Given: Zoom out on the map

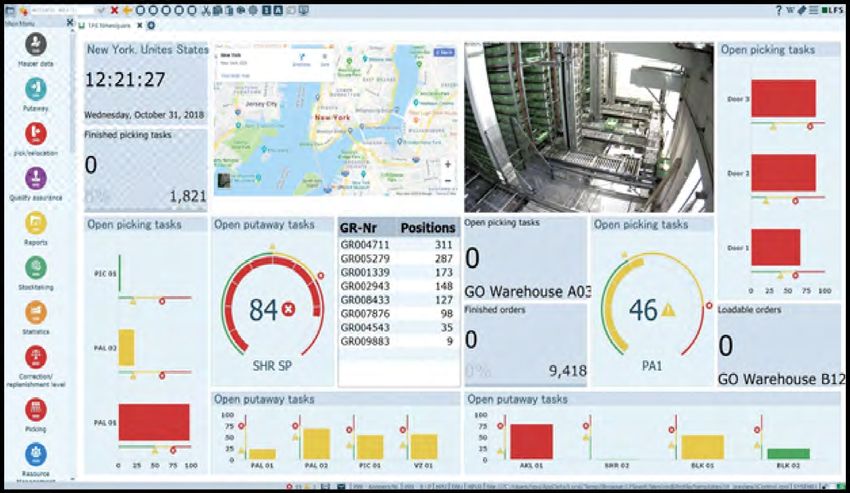Looking at the screenshot, I should pos(447,181).
